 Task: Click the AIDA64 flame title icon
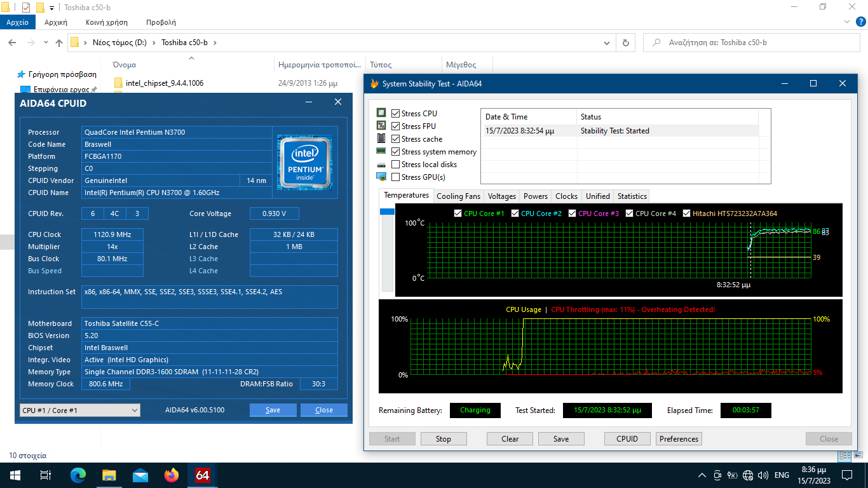374,84
